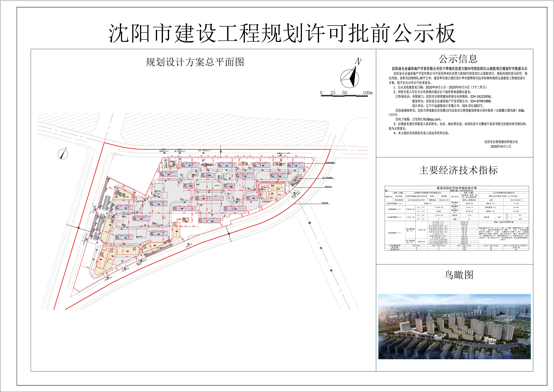554x392 pixels.
Task: Click the 建筑轮廓线 legend label
Action: click(x=330, y=163)
